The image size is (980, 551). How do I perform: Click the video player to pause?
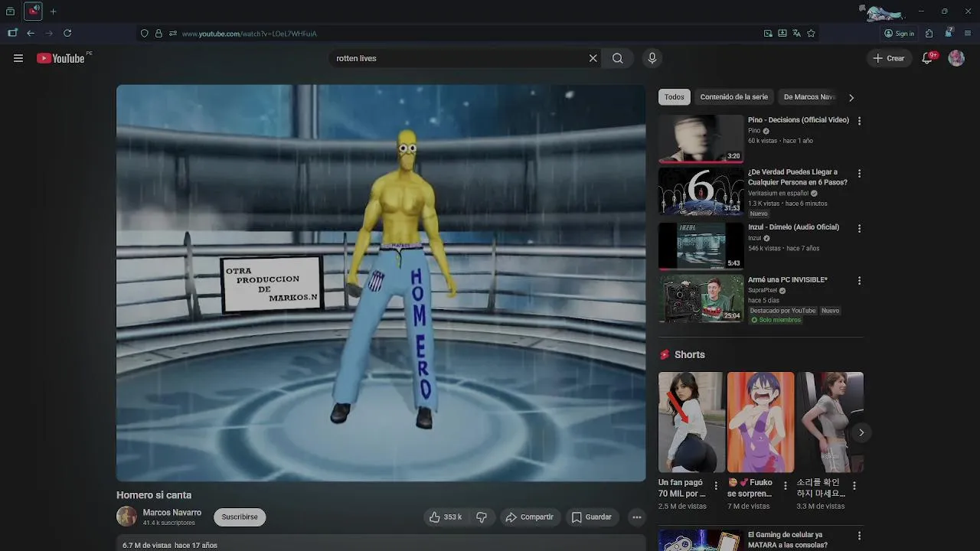click(x=381, y=283)
